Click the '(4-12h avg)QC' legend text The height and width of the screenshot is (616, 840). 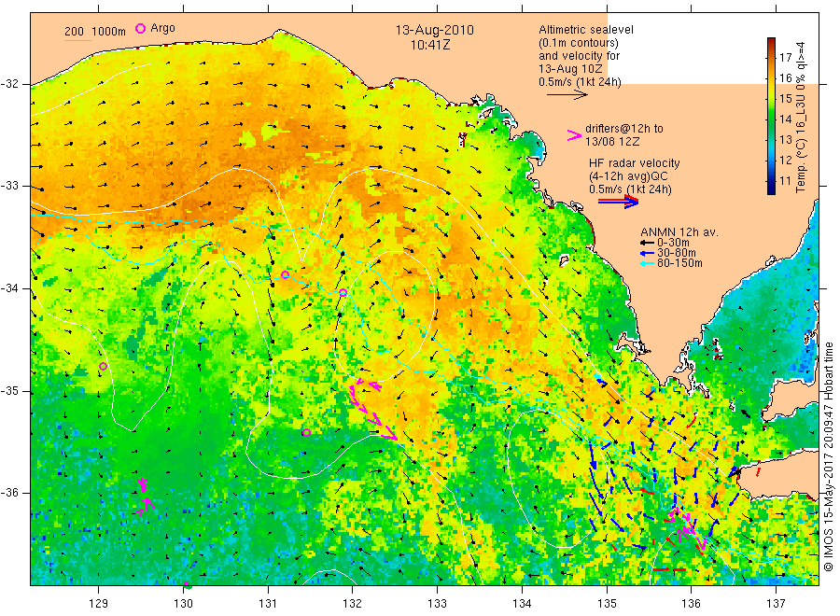[x=628, y=176]
